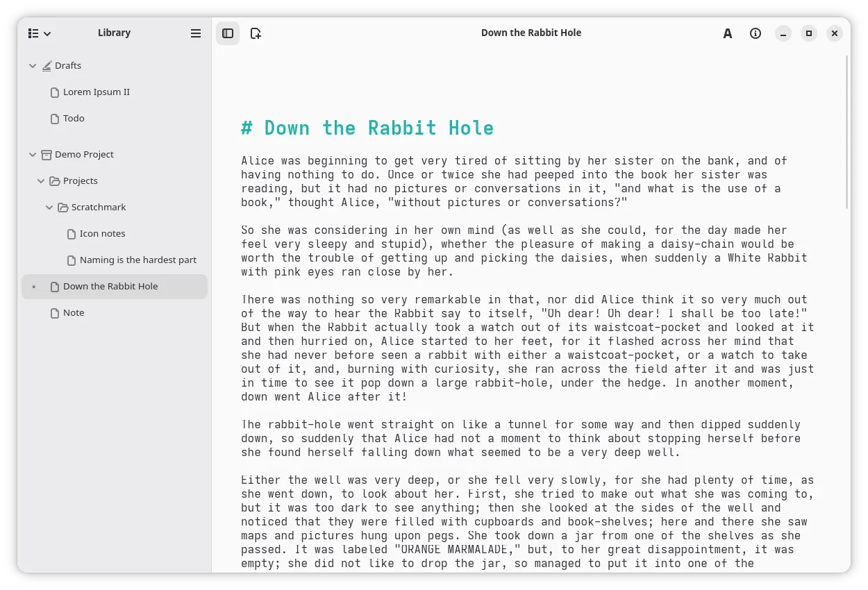
Task: Collapse the Projects folder chevron
Action: [x=41, y=181]
